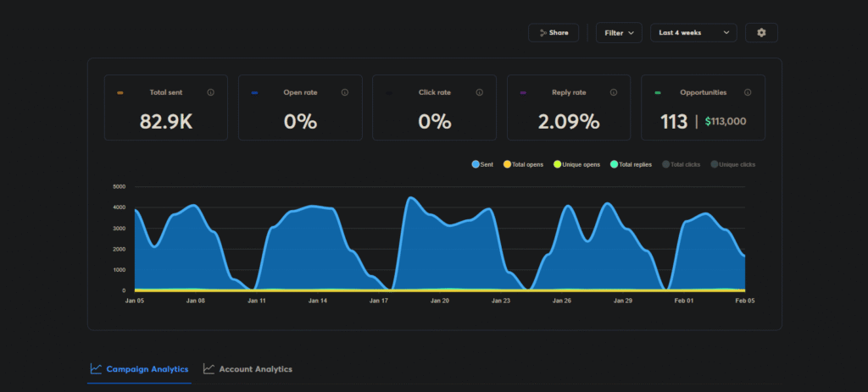Expand the Filter dropdown
Image resolution: width=868 pixels, height=392 pixels.
tap(618, 33)
